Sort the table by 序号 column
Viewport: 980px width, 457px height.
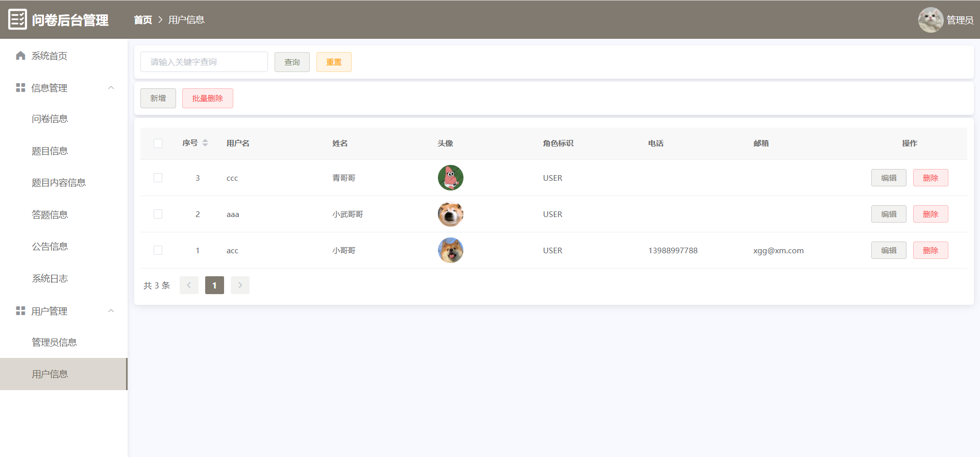click(x=205, y=143)
